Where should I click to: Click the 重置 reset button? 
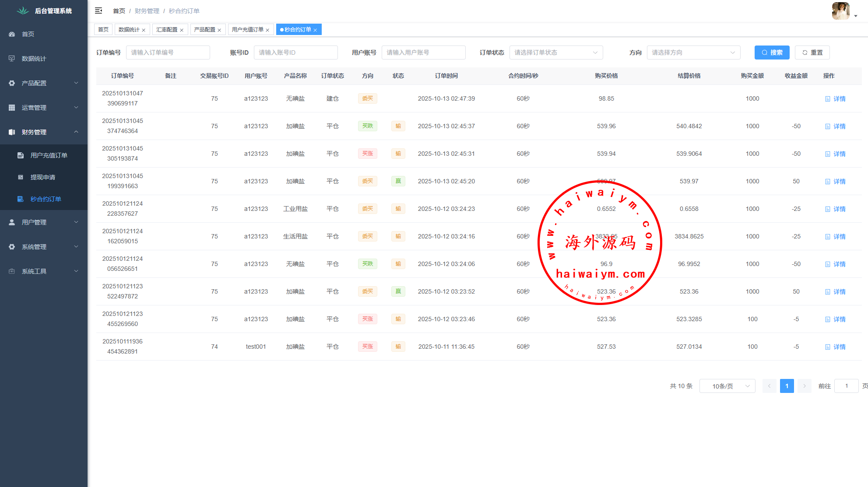click(812, 53)
